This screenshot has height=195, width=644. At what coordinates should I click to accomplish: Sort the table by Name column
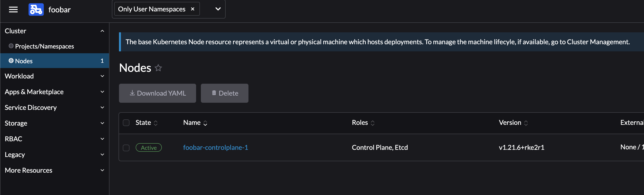[x=192, y=122]
